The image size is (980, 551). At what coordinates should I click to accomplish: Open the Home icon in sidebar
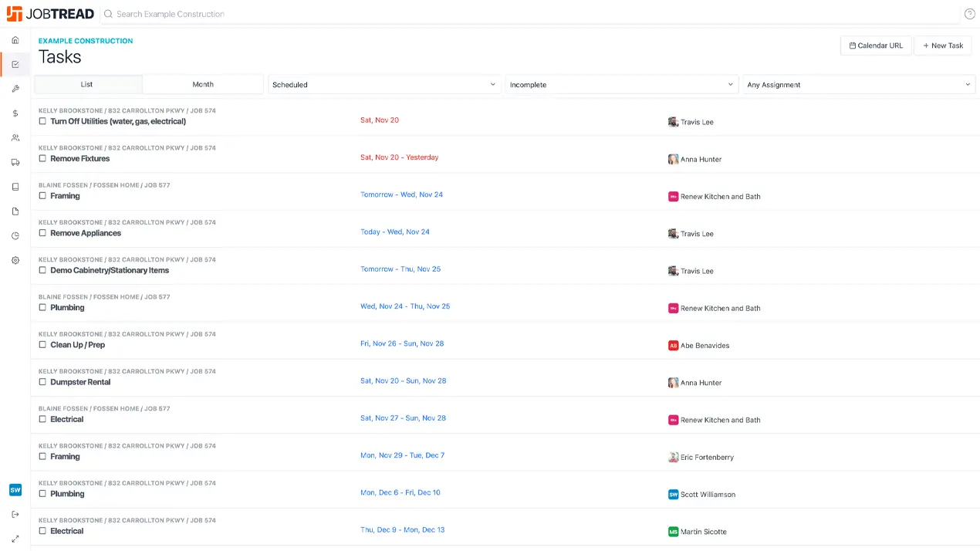tap(15, 40)
